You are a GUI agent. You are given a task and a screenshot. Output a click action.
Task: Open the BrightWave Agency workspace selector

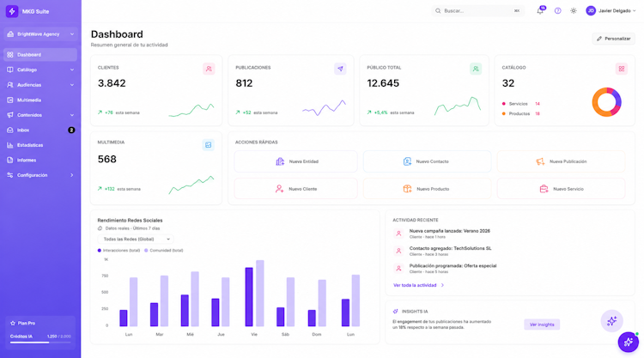[40, 34]
